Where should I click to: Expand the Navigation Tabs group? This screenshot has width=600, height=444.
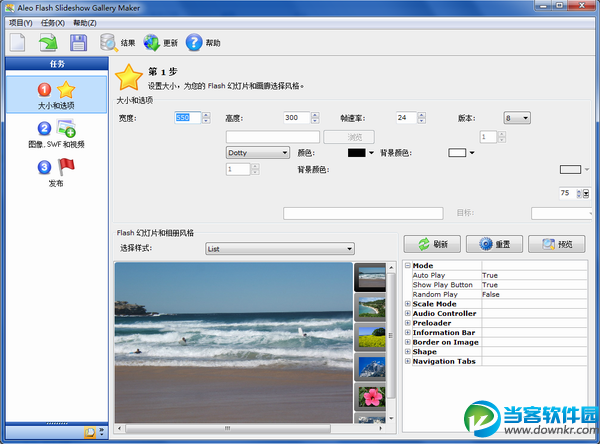(x=408, y=361)
